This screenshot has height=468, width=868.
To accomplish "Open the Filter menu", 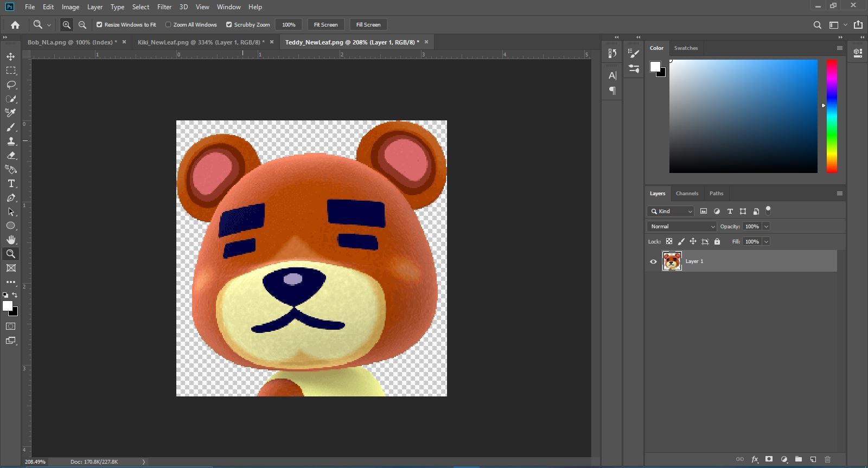I will 164,7.
